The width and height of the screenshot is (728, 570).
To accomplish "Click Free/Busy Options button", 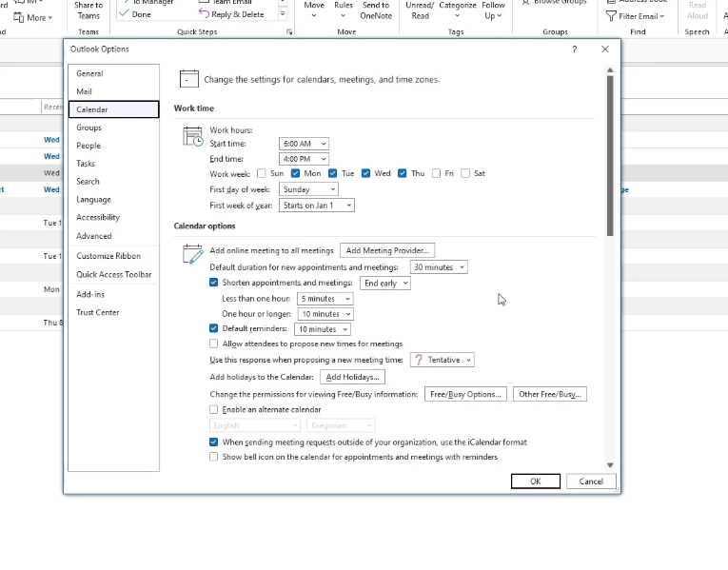I will (465, 395).
